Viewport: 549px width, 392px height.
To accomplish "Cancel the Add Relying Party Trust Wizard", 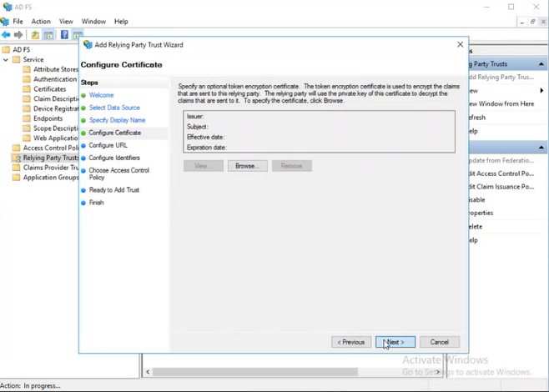I will point(440,342).
